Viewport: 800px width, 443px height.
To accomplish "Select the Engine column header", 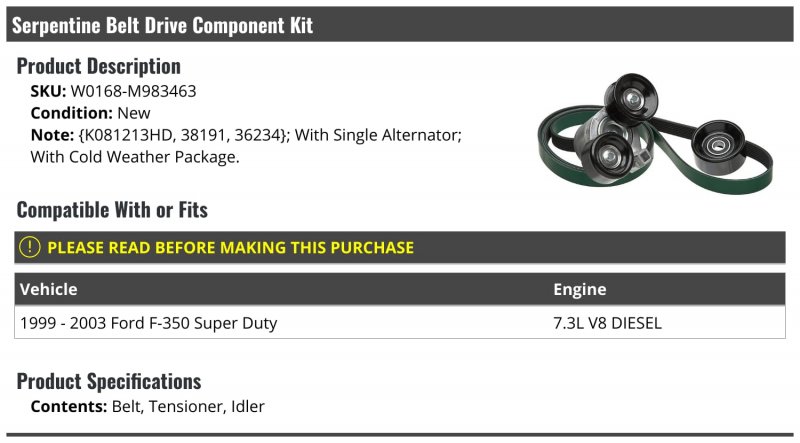I will pyautogui.click(x=580, y=289).
